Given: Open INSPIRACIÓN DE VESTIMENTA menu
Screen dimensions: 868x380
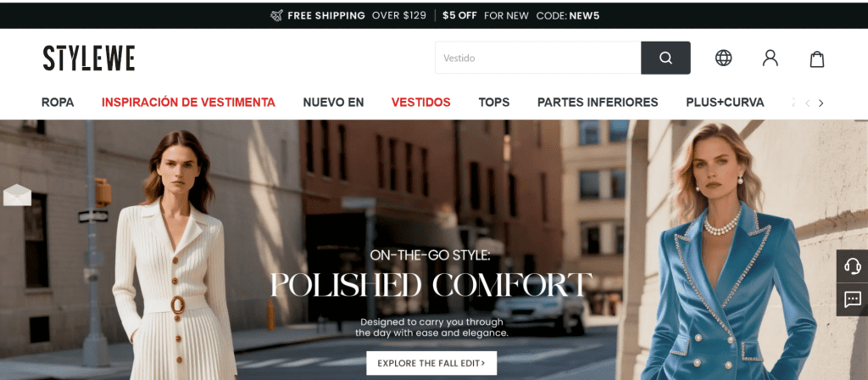Looking at the screenshot, I should click(x=188, y=103).
